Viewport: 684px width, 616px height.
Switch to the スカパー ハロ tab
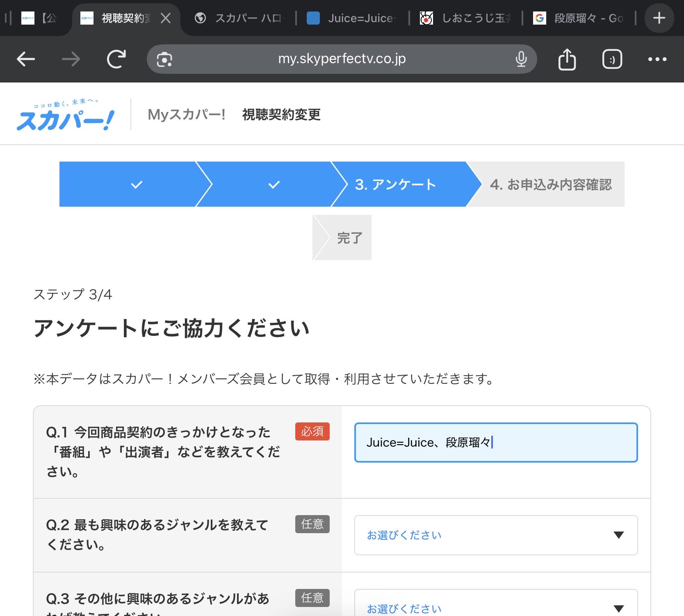240,18
